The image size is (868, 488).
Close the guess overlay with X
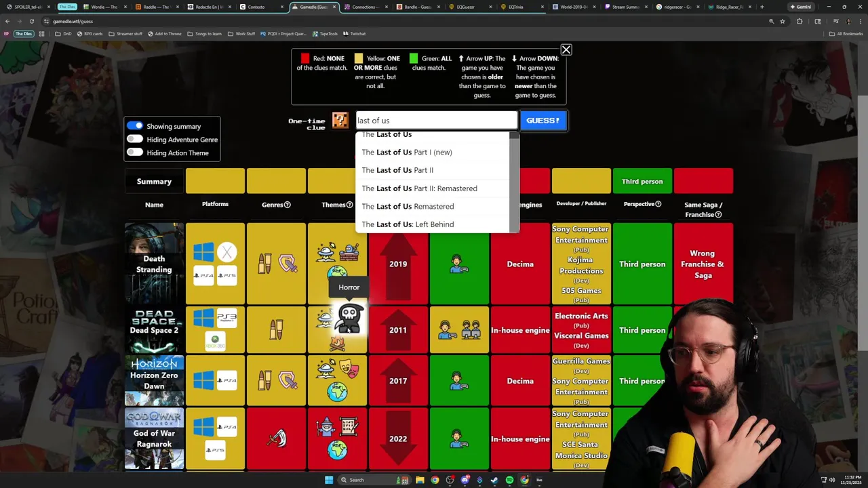tap(566, 49)
